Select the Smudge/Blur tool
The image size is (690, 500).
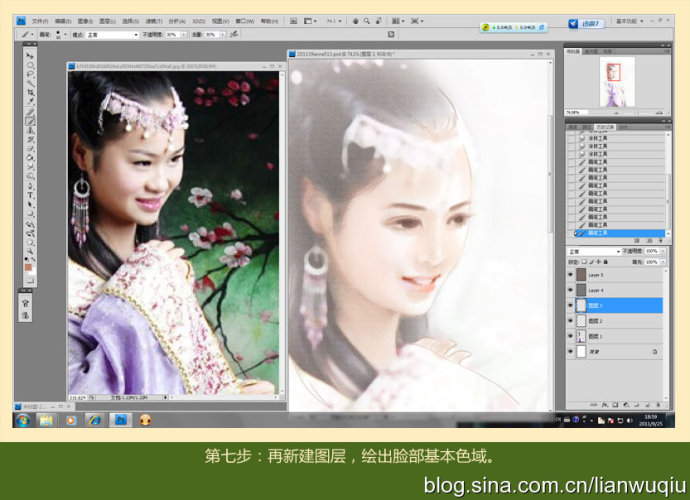point(30,167)
